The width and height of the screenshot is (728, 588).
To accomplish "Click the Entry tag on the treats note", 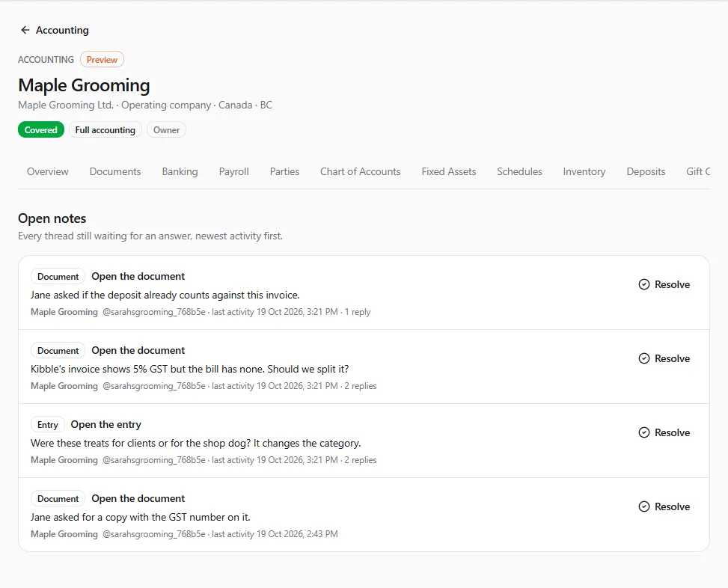I will (48, 425).
